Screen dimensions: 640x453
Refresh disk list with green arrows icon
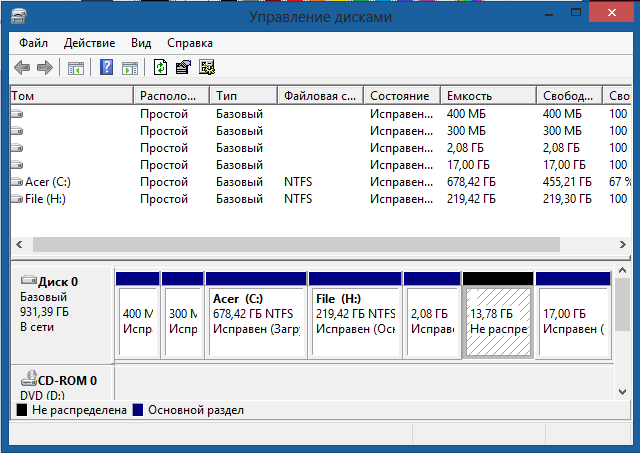[160, 68]
